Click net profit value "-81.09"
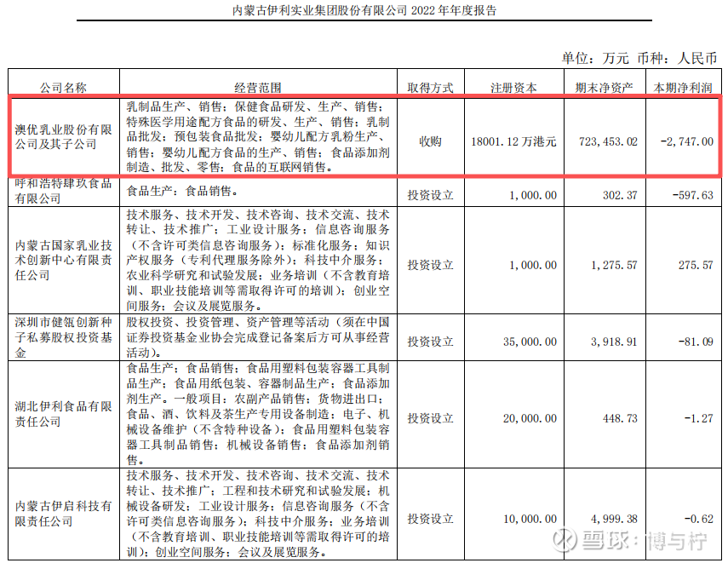The image size is (728, 563). coord(696,342)
